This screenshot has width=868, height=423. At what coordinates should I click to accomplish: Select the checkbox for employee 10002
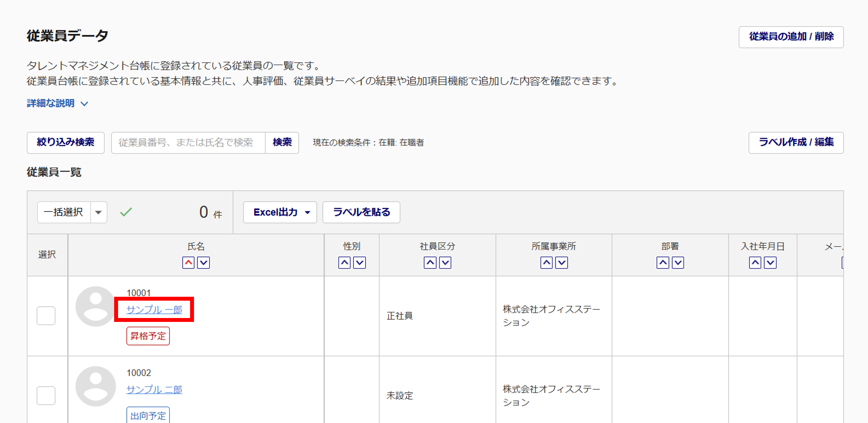[x=46, y=395]
